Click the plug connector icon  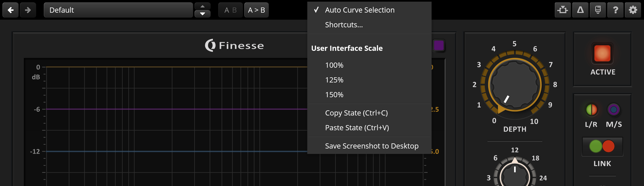pos(598,10)
